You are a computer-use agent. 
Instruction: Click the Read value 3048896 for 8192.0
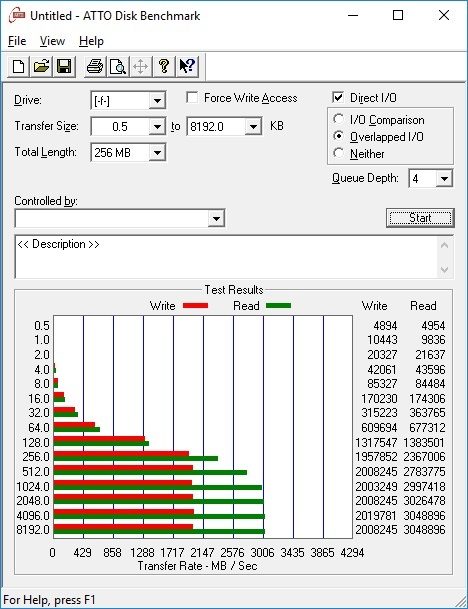point(424,530)
